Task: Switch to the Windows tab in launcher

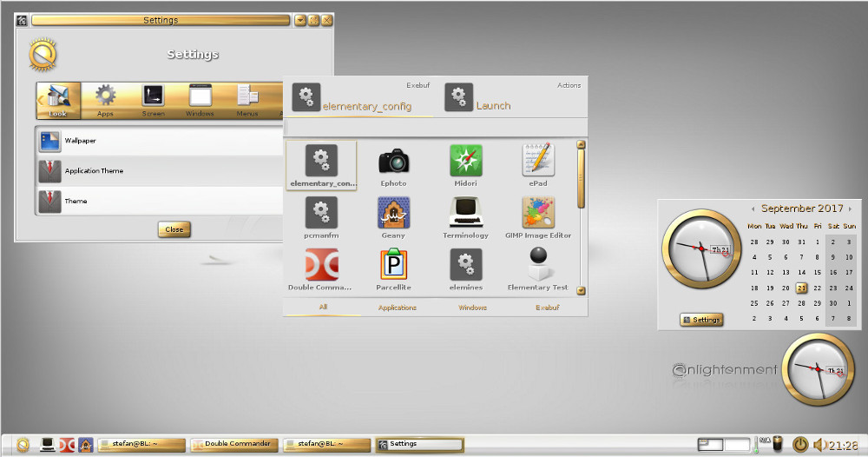Action: (x=472, y=308)
